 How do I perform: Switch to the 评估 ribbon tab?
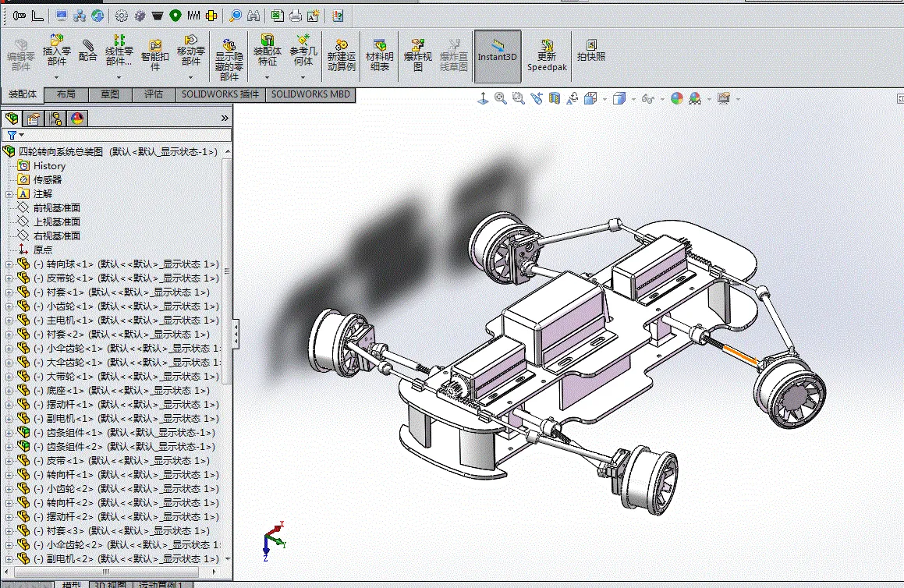[x=154, y=94]
